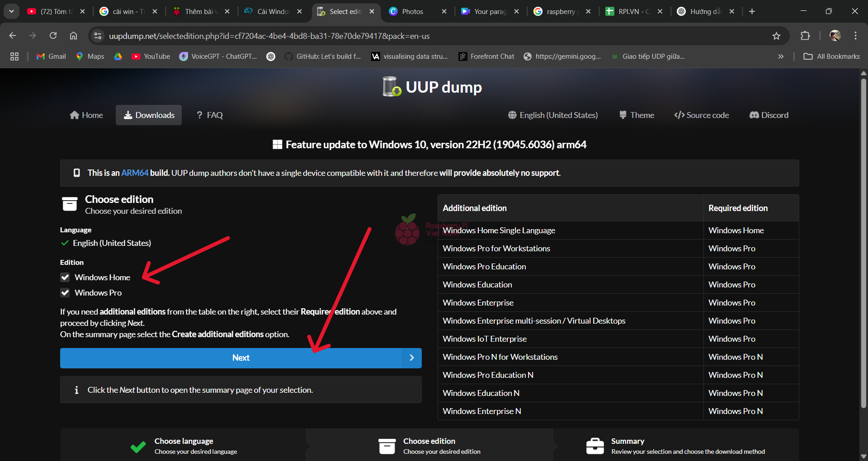Open Discord link in navigation bar
868x461 pixels.
pos(769,115)
